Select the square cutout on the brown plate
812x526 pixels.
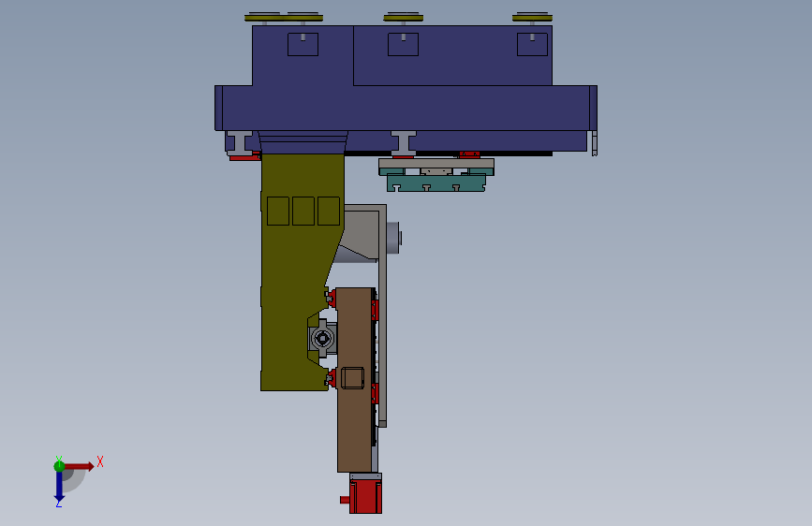[x=352, y=378]
